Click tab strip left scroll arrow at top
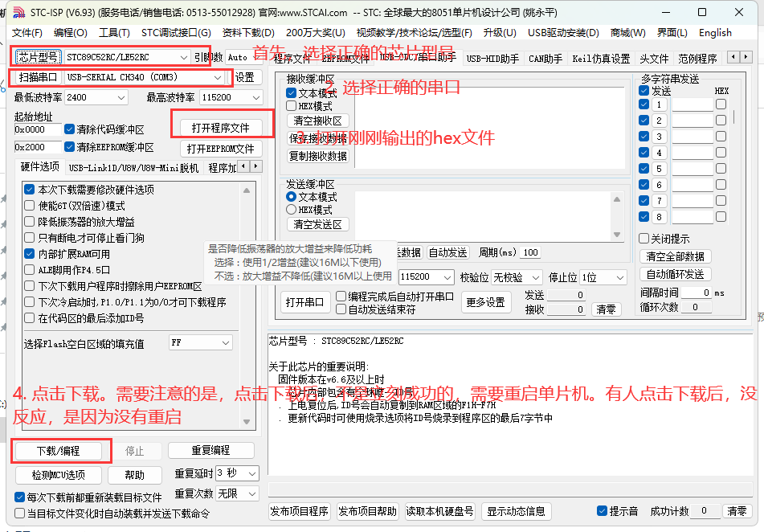The height and width of the screenshot is (532, 764). (x=733, y=57)
